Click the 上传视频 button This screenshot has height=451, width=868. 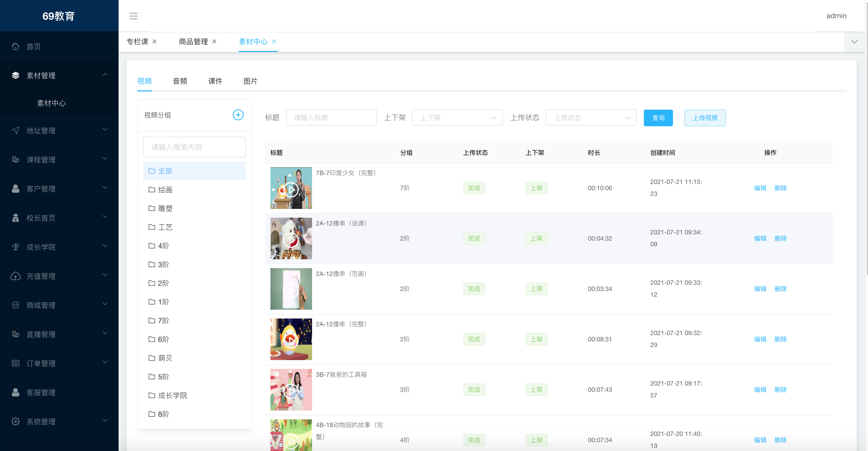(x=705, y=118)
